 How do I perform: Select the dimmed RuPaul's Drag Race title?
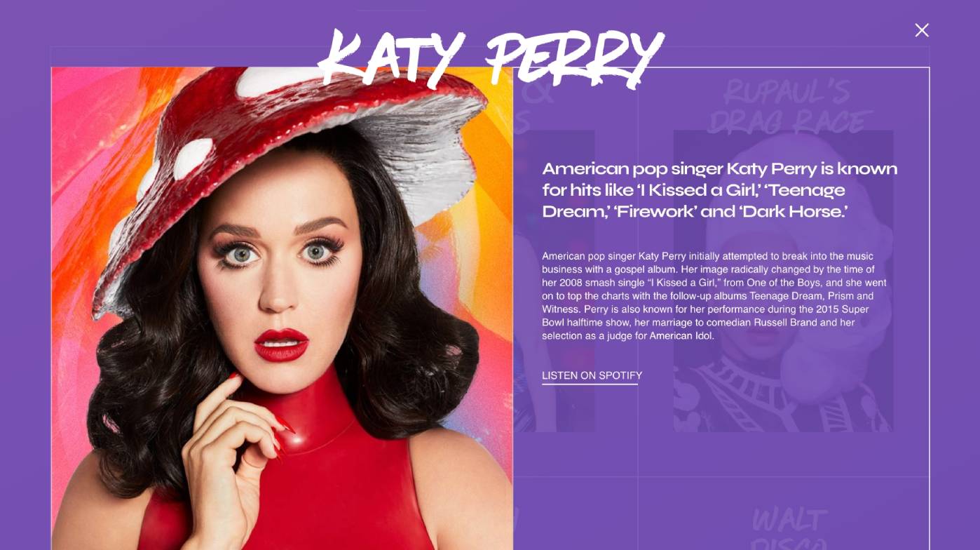pyautogui.click(x=790, y=106)
